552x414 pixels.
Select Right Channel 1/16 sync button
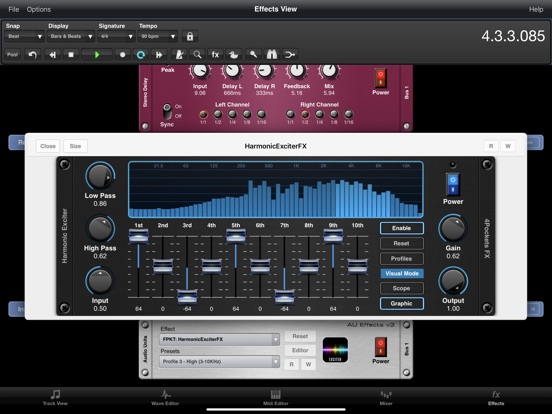(x=349, y=114)
